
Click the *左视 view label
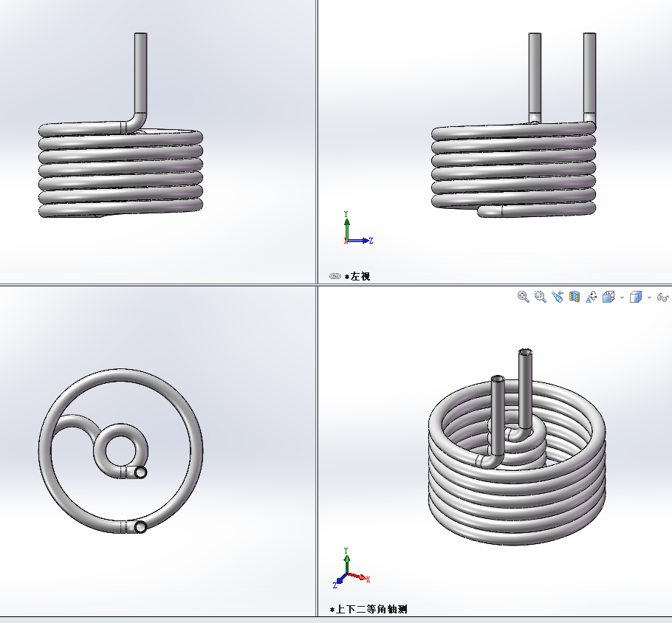tap(357, 276)
